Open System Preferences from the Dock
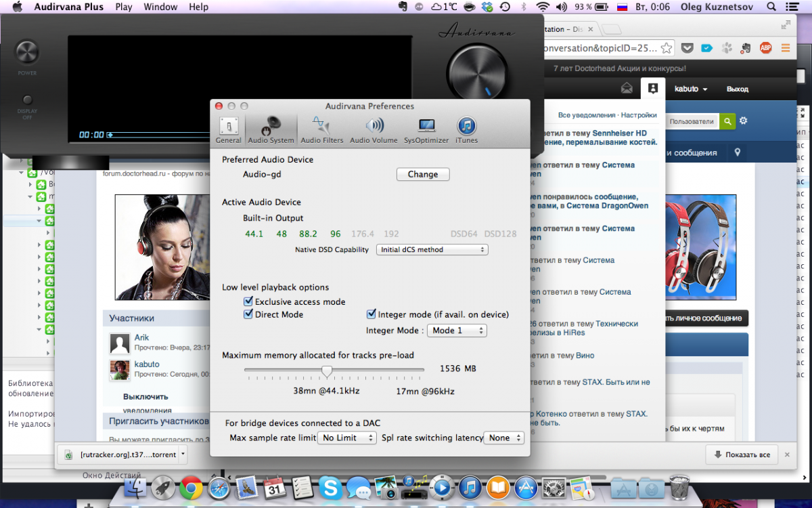812x508 pixels. click(x=553, y=487)
